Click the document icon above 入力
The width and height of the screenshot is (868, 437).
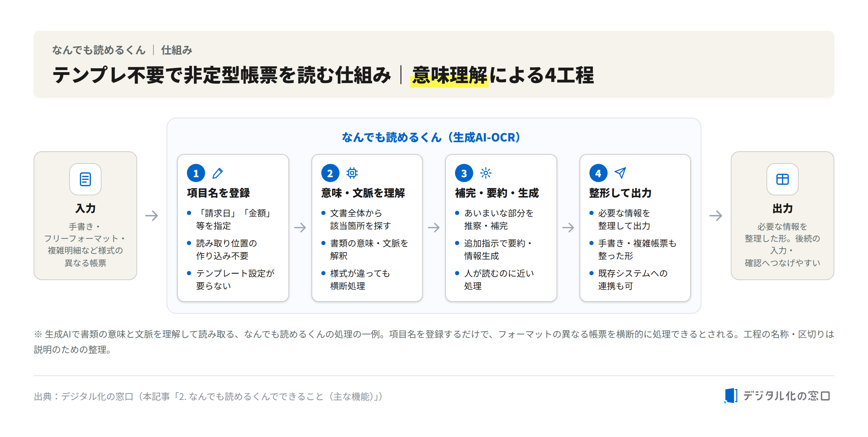coord(85,179)
